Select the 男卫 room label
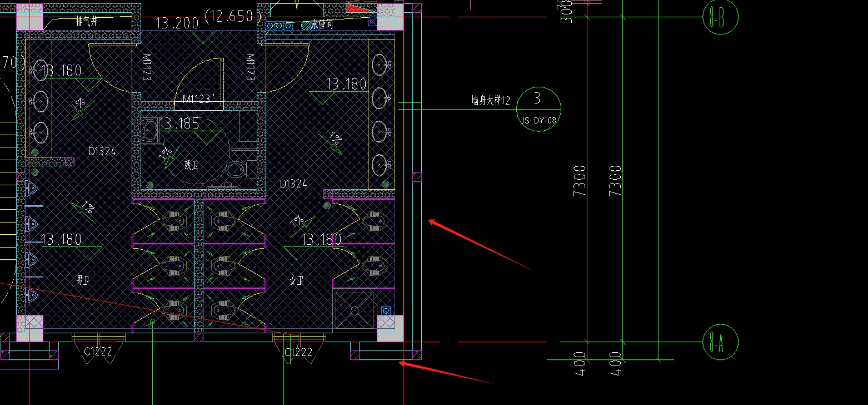Image resolution: width=868 pixels, height=405 pixels. (x=83, y=280)
